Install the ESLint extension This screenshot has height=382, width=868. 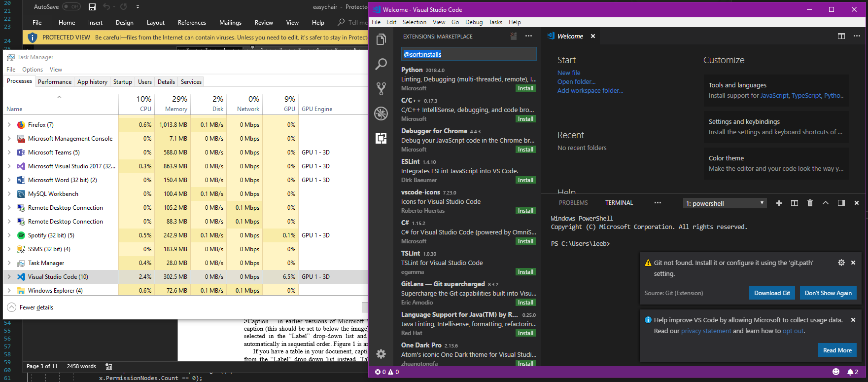525,180
